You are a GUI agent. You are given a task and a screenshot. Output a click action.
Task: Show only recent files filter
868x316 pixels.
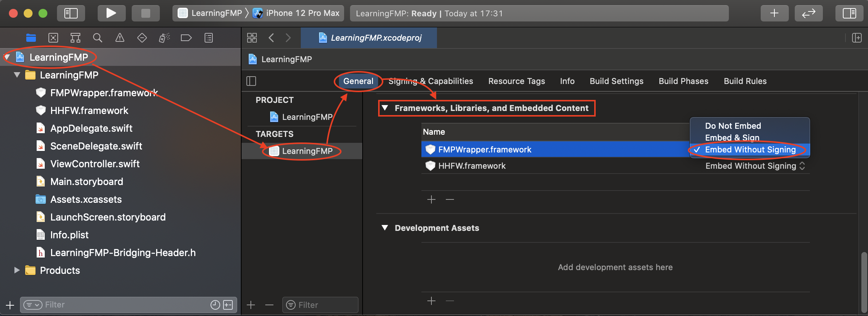click(x=215, y=305)
